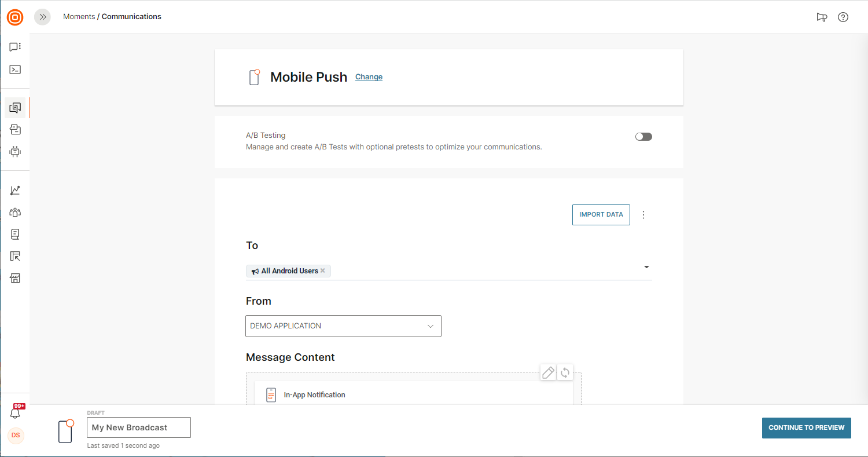This screenshot has height=457, width=868.
Task: Click the IMPORT DATA button
Action: point(601,215)
